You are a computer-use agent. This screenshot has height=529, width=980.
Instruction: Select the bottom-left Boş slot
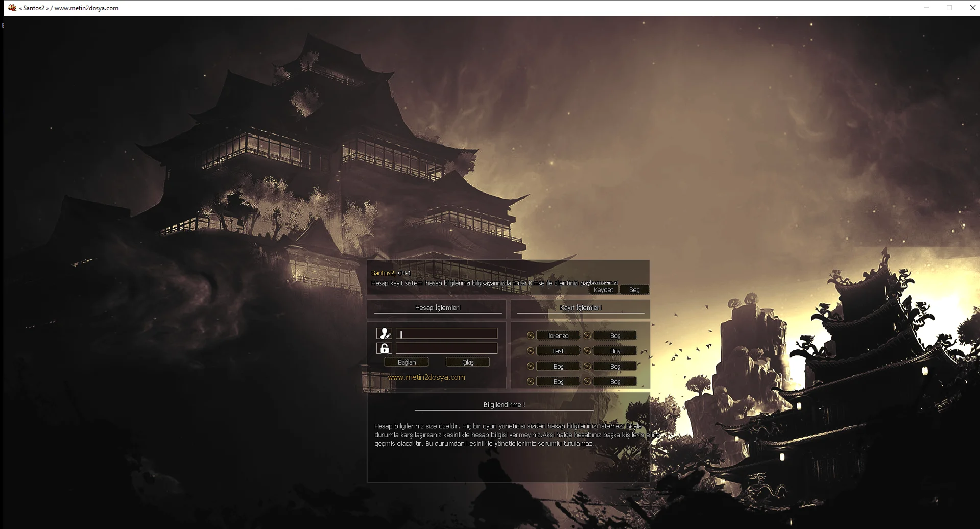click(x=558, y=381)
